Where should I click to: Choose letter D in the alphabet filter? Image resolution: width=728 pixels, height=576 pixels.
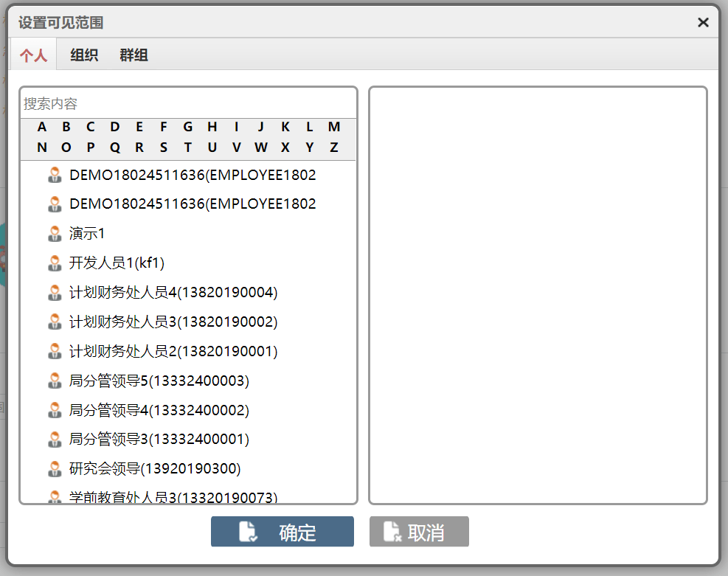pyautogui.click(x=114, y=127)
